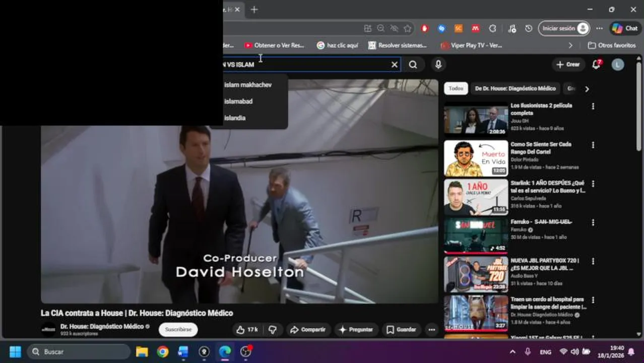The height and width of the screenshot is (363, 644).
Task: Open the browser Extensions puzzle icon
Action: (493, 29)
